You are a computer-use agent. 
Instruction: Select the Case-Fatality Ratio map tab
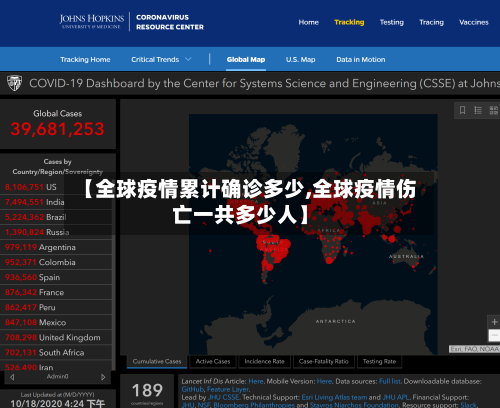pyautogui.click(x=323, y=361)
